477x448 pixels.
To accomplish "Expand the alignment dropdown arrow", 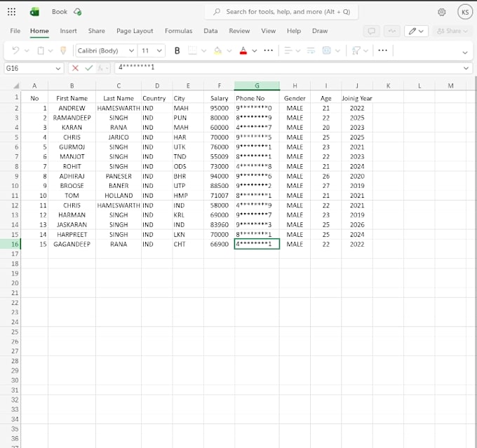I will click(298, 50).
